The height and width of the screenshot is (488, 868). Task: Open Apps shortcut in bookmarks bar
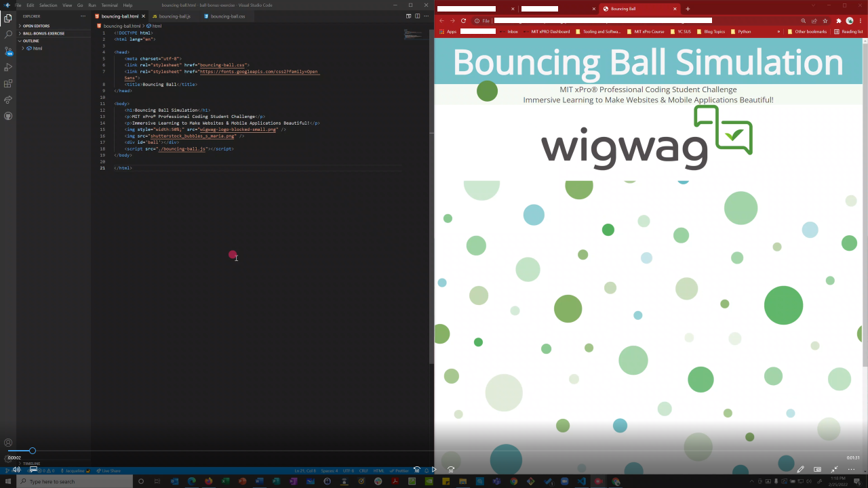(448, 31)
